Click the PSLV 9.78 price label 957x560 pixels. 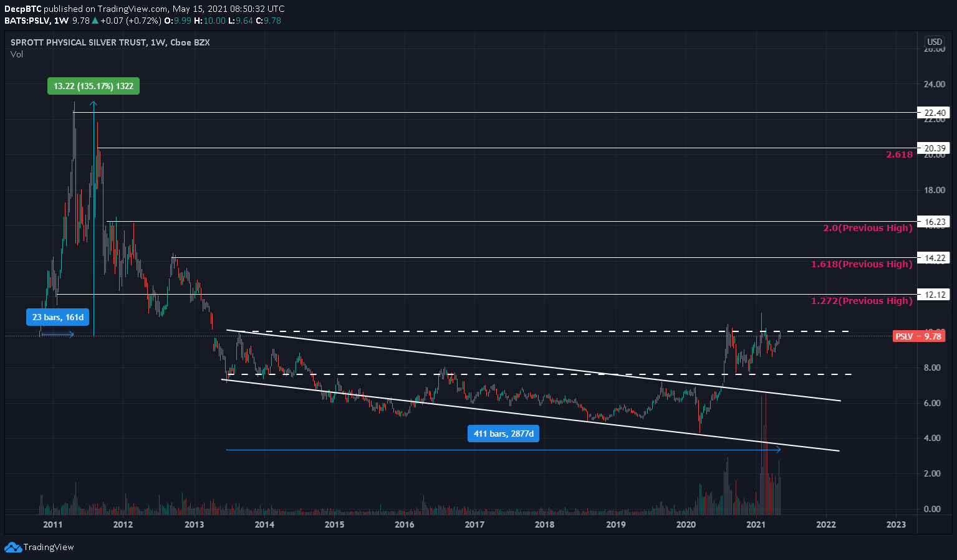(919, 336)
